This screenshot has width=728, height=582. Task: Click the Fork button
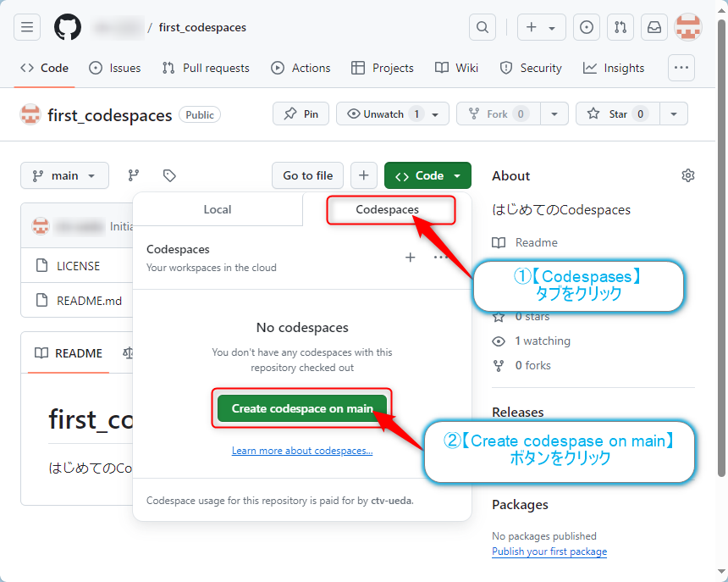(499, 114)
